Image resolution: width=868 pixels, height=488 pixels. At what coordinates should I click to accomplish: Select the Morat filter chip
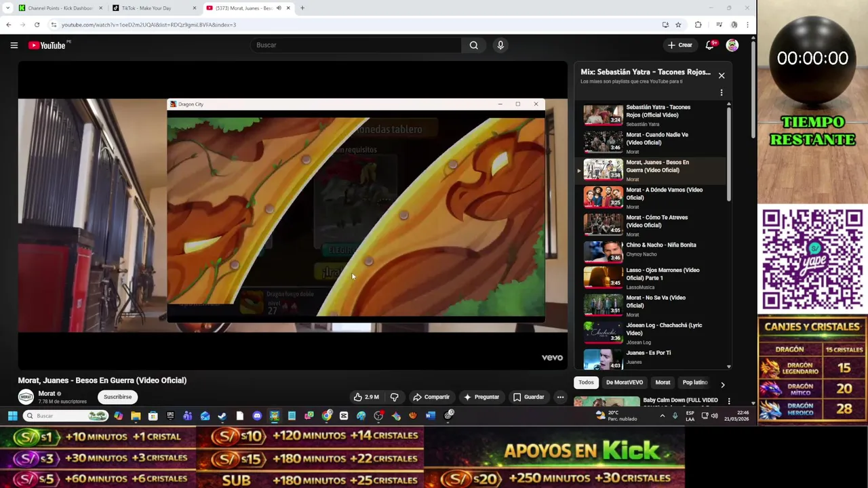(663, 382)
